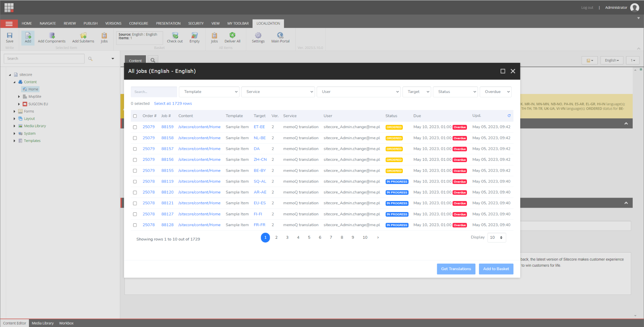Open Jobs under All Items
The width and height of the screenshot is (644, 327).
coord(214,35)
